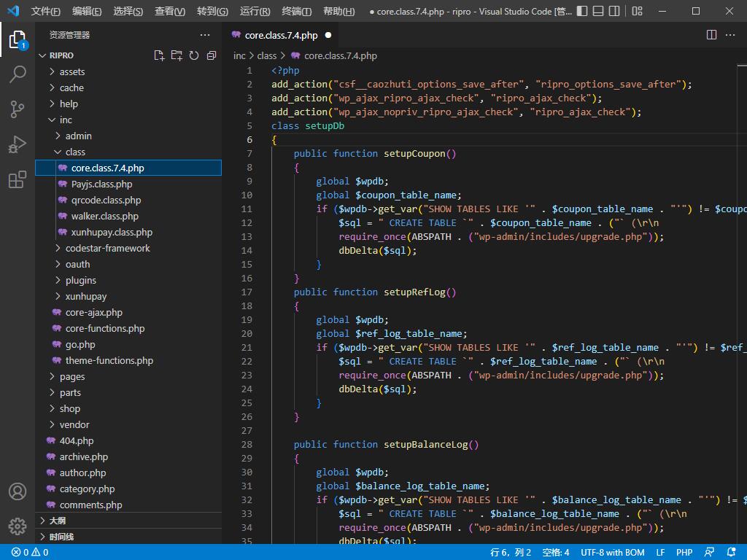Screen dimensions: 747x560
Task: Click the PHP language mode button
Action: pos(684,553)
